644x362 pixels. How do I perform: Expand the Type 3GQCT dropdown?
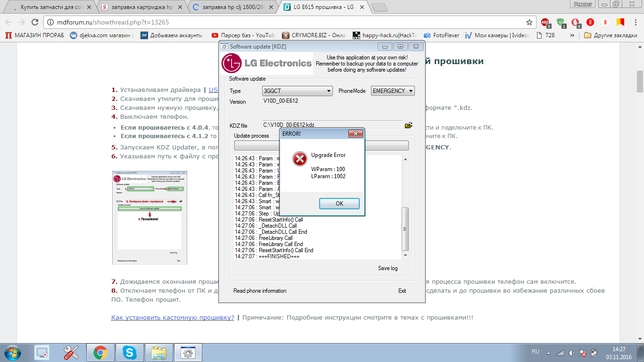297,91
